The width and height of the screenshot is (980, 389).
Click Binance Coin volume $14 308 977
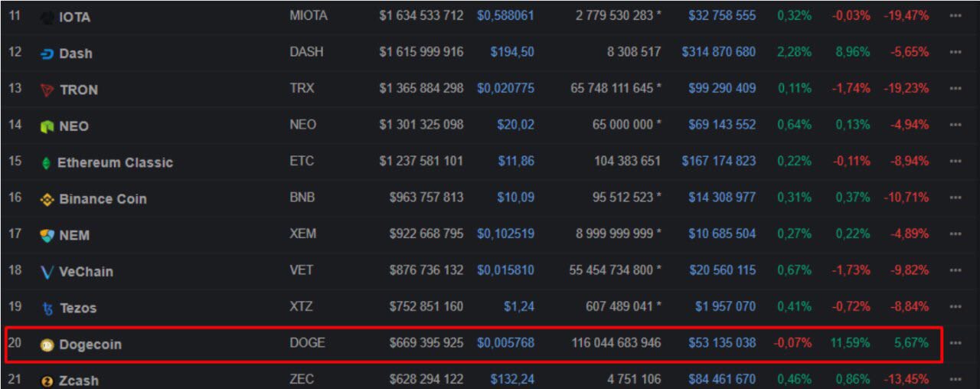722,198
